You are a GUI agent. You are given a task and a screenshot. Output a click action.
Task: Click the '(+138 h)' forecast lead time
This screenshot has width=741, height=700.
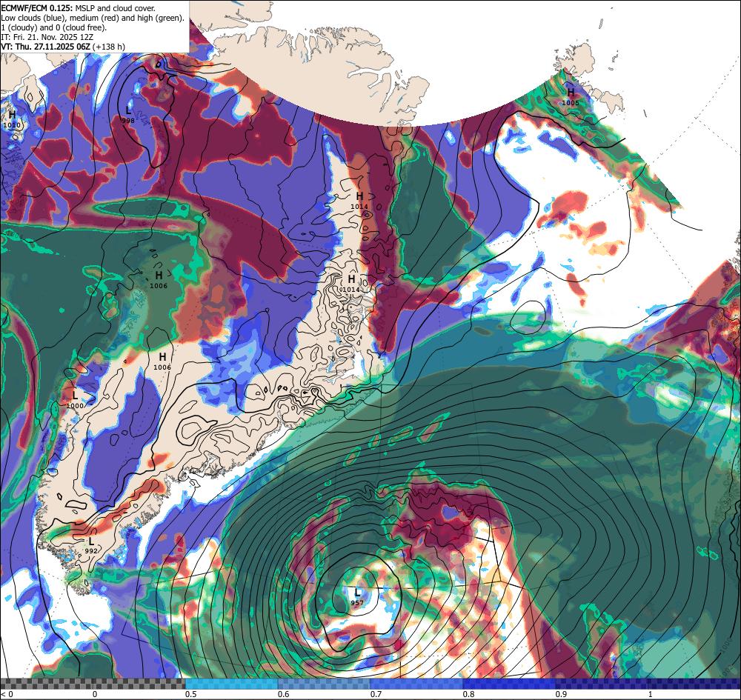click(x=109, y=46)
